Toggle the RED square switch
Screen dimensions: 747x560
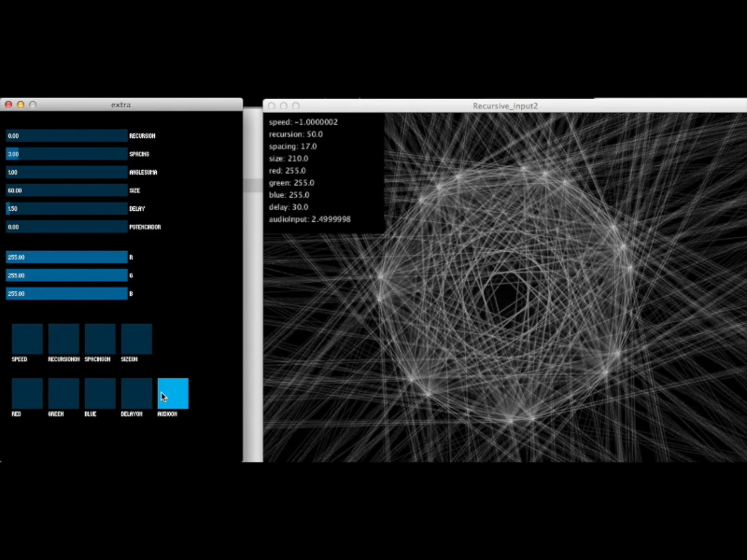click(27, 394)
